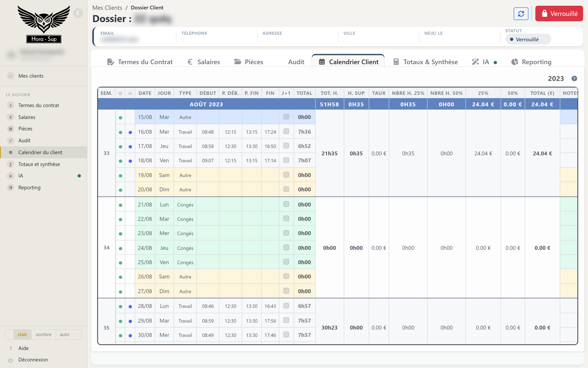
Task: Click the Salaires euro icon in sidebar
Action: pyautogui.click(x=10, y=117)
